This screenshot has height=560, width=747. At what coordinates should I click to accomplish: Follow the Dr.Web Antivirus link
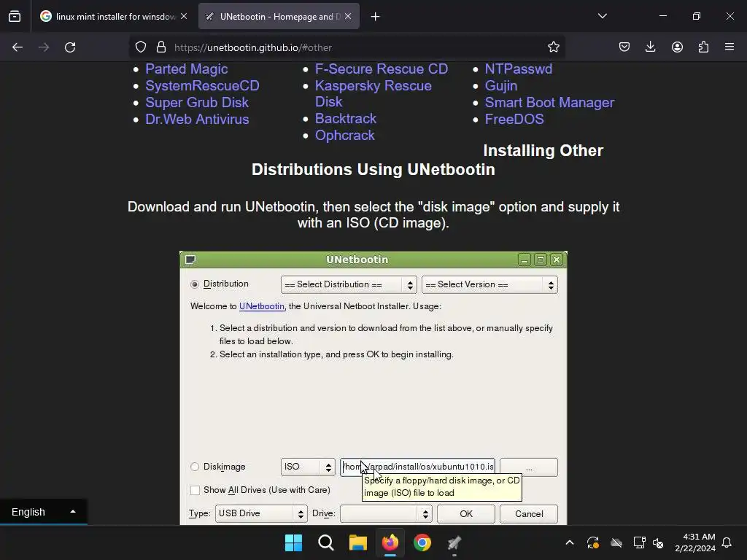coord(197,119)
